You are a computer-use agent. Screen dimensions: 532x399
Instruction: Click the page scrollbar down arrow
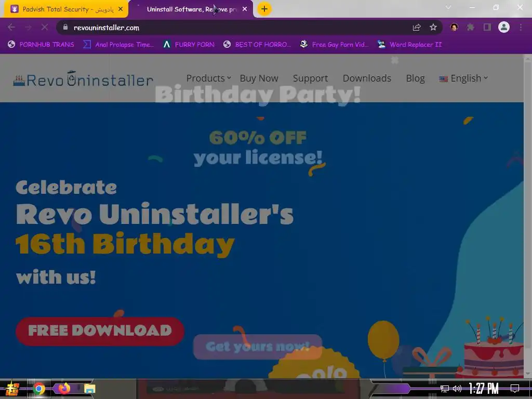[528, 374]
